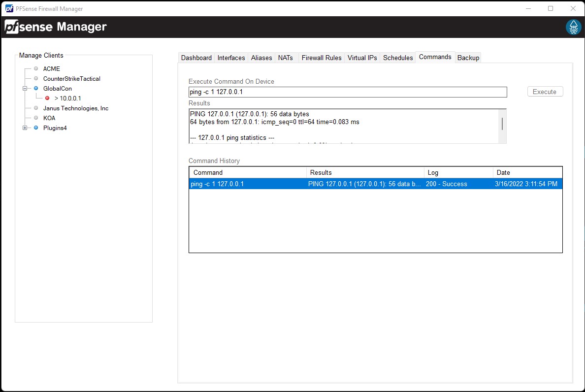Image resolution: width=585 pixels, height=392 pixels.
Task: Click the Date column header
Action: tap(527, 172)
